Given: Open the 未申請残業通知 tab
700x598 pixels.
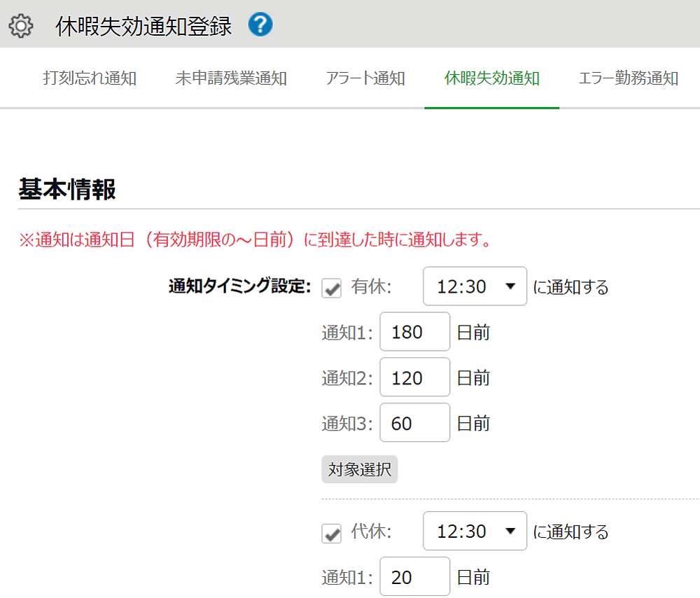Looking at the screenshot, I should click(231, 78).
